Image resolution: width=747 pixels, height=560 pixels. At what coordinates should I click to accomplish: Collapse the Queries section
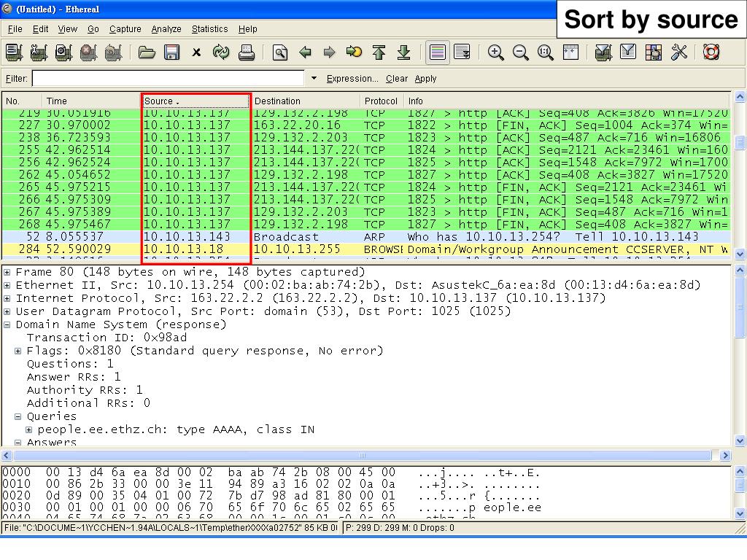(18, 416)
